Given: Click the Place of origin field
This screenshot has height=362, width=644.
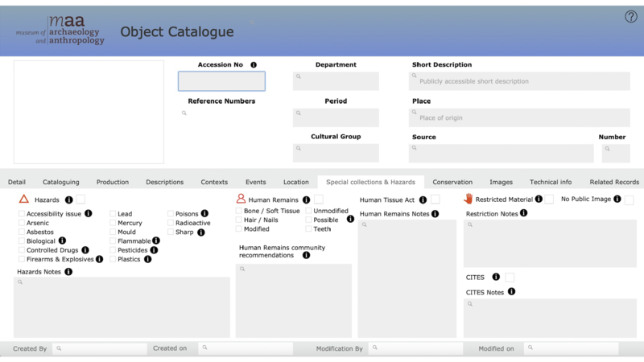Looking at the screenshot, I should (x=519, y=117).
